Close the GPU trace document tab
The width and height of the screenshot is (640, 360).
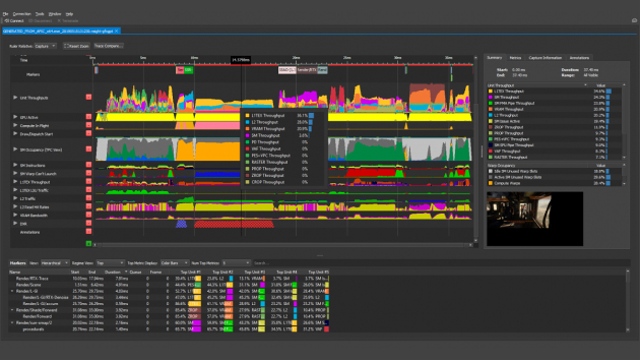tap(117, 31)
